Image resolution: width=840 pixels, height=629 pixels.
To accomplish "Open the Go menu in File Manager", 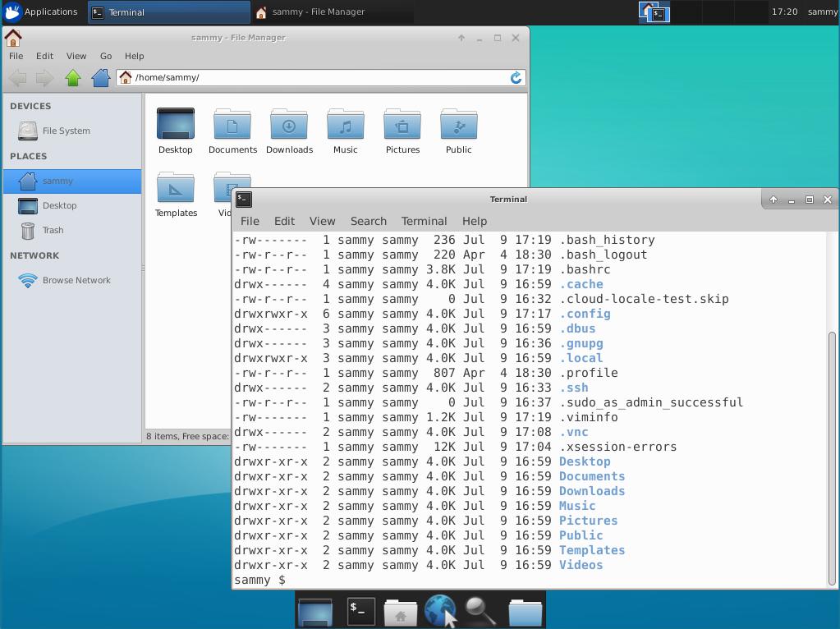I will click(x=105, y=56).
